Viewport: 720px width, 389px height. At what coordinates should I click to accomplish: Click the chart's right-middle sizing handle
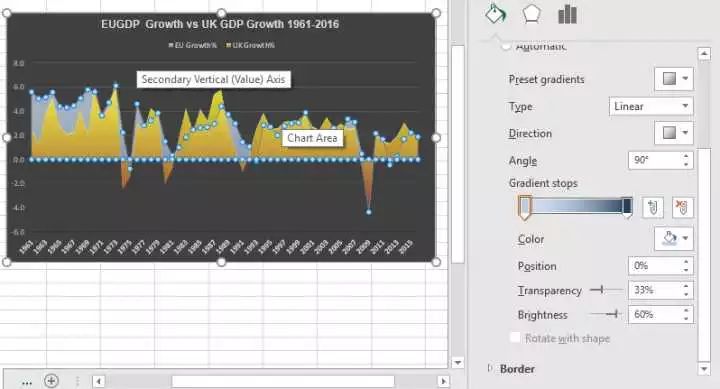tap(436, 137)
